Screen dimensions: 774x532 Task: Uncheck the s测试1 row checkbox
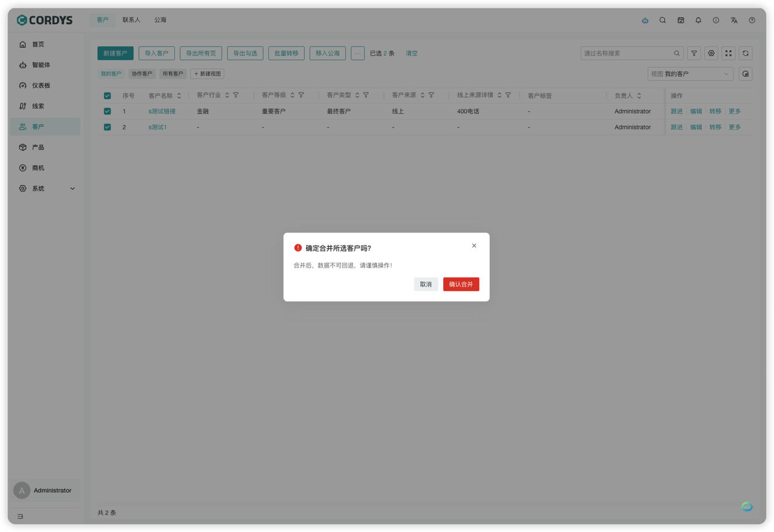click(108, 127)
